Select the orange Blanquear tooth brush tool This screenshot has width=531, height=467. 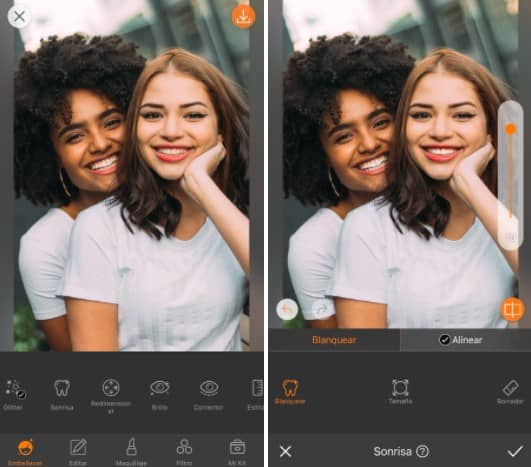coord(290,392)
